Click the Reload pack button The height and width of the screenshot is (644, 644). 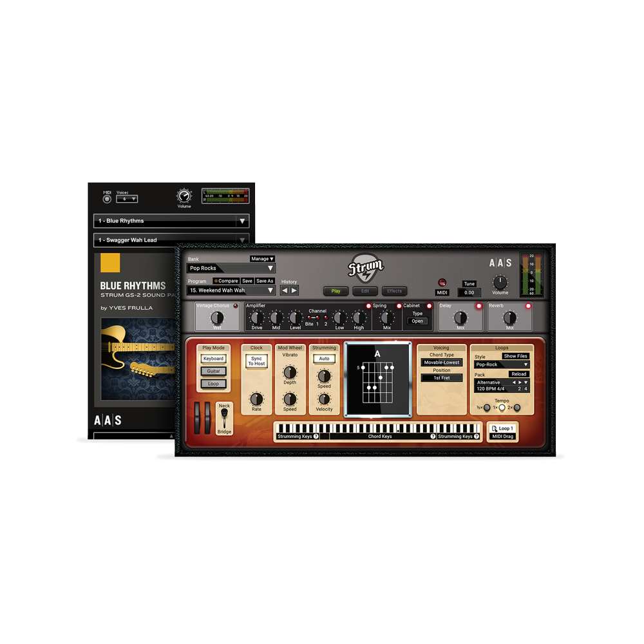click(520, 374)
